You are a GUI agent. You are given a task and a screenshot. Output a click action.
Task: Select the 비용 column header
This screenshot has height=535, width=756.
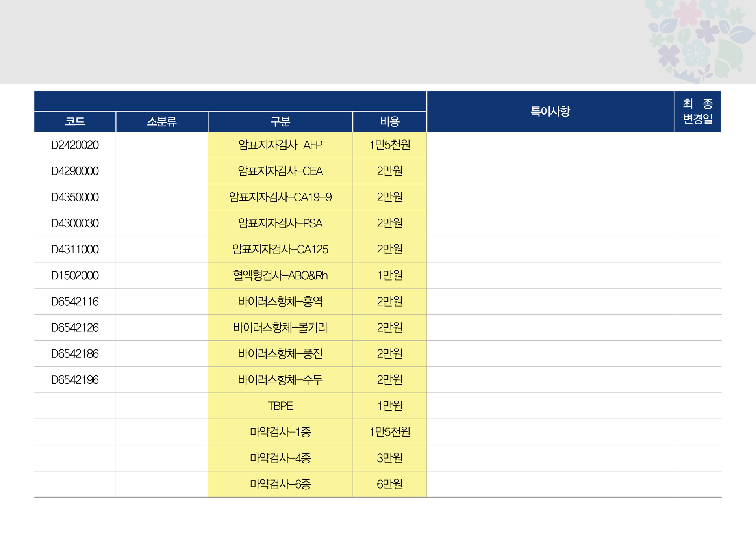390,121
